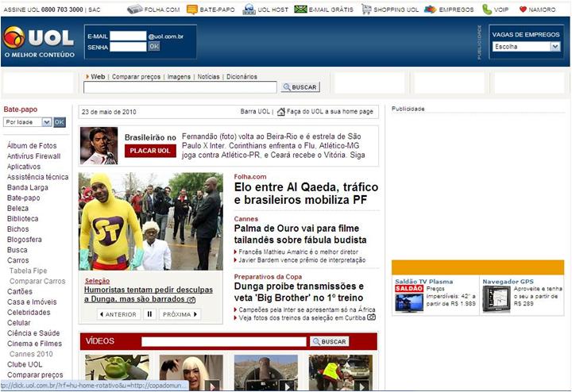Click OK next to Por Idade
This screenshot has width=572, height=392.
point(60,122)
